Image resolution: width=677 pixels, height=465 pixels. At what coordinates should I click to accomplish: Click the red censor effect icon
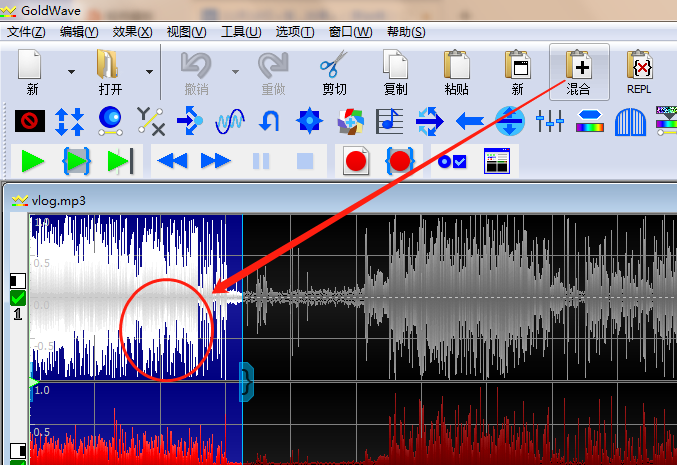click(29, 122)
